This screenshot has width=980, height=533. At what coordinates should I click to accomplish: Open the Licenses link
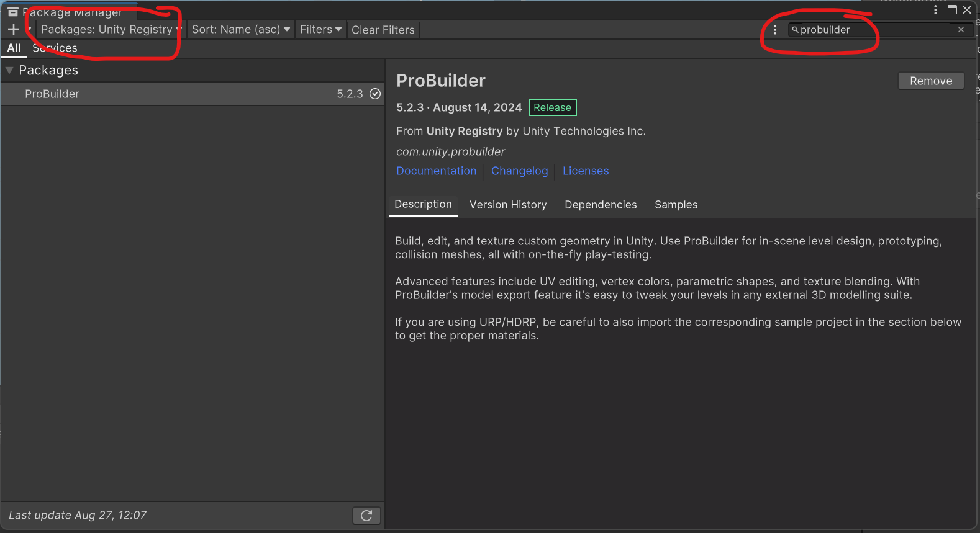pyautogui.click(x=586, y=171)
